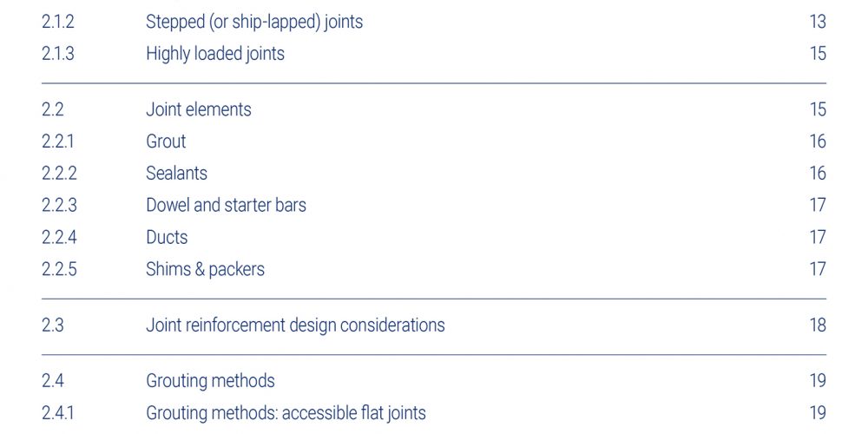Jump to Grouting methods heading

(210, 381)
